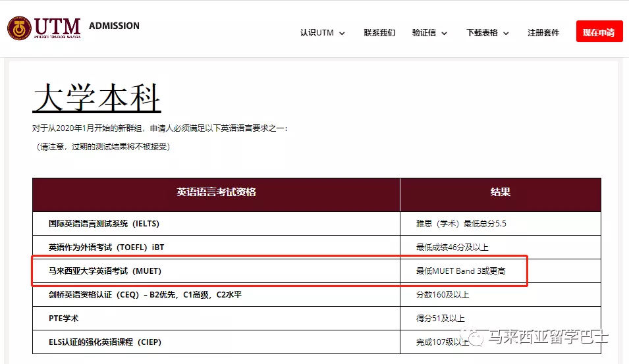The height and width of the screenshot is (364, 629).
Task: Click the red 现在申请 button
Action: [x=599, y=32]
